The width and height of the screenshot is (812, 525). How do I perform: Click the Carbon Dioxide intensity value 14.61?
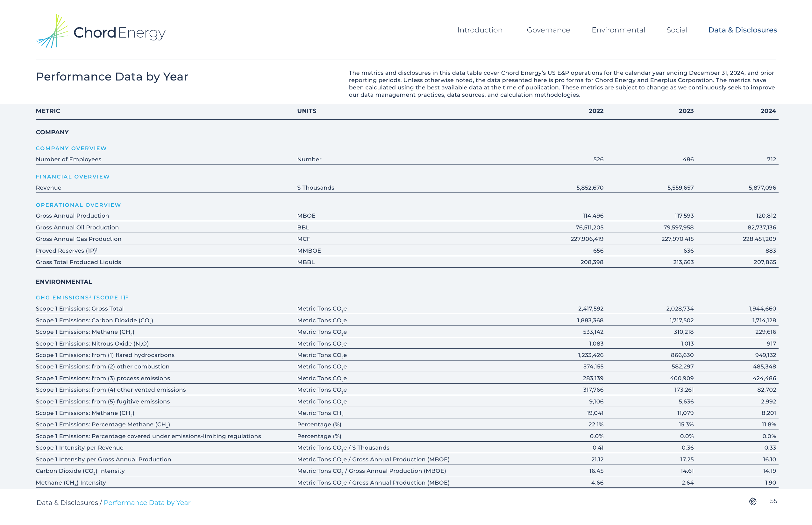(x=687, y=471)
